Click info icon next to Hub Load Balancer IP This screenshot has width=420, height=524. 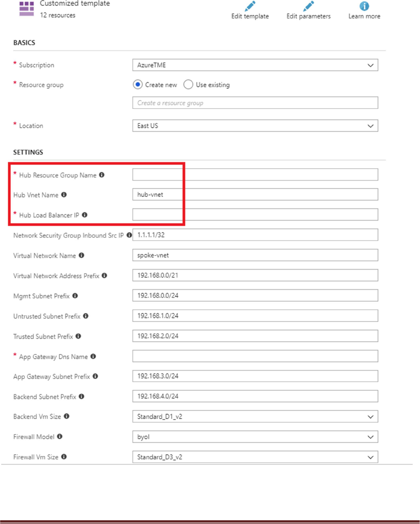pyautogui.click(x=85, y=215)
